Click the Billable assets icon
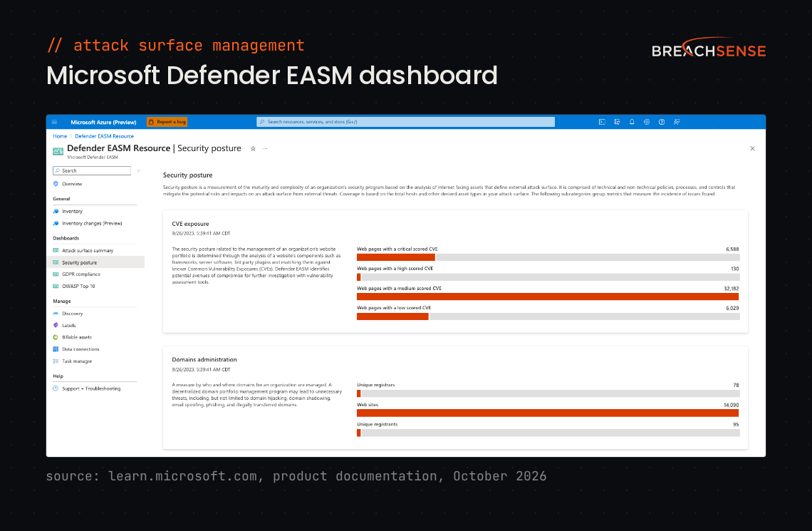 pos(56,337)
